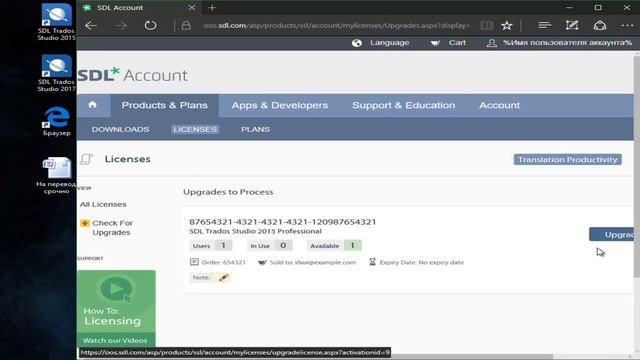Screen dimensions: 640x360
Task: Switch to the LICENSES sub-tab
Action: (195, 129)
